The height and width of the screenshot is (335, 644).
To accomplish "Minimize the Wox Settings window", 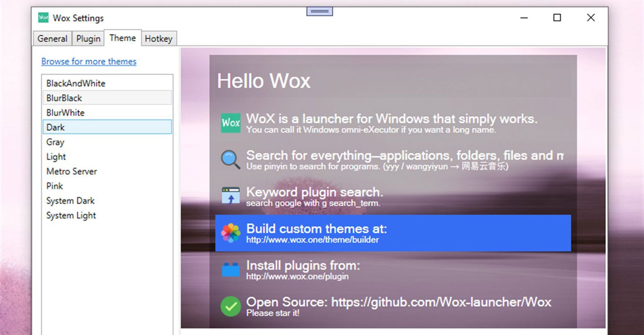I will [x=524, y=17].
